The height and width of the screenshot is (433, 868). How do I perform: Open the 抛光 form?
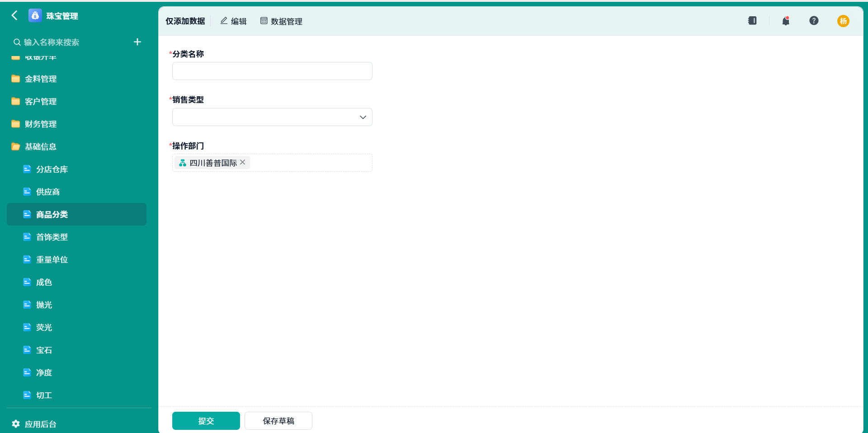point(77,305)
